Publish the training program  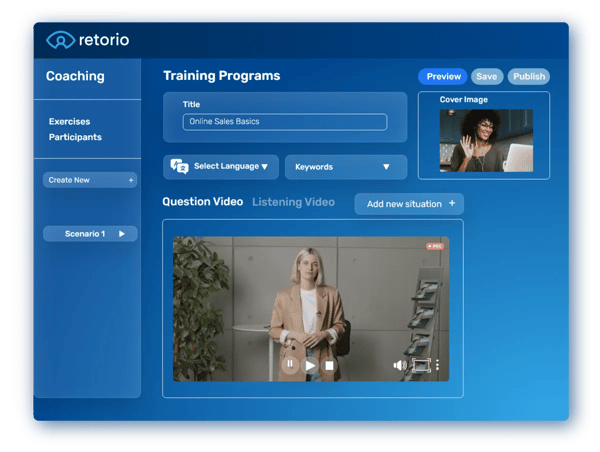(x=529, y=76)
